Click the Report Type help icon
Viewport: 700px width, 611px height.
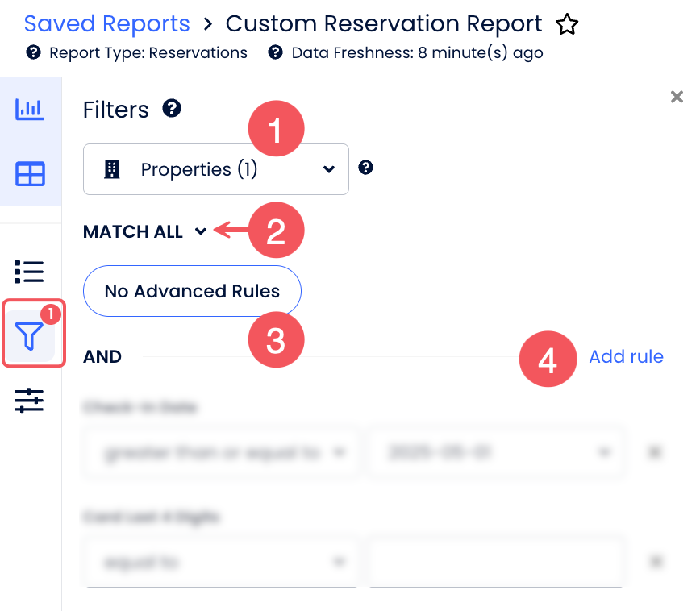point(33,53)
